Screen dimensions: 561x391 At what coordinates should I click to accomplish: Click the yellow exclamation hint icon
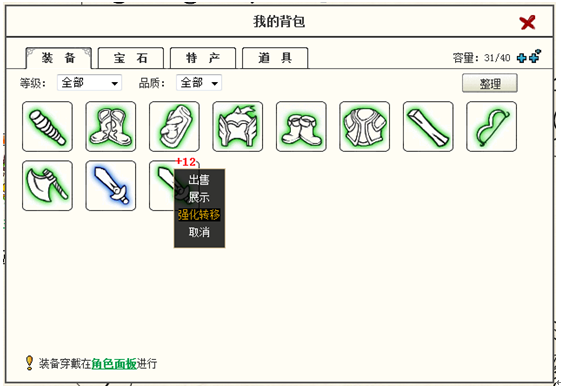tap(29, 363)
